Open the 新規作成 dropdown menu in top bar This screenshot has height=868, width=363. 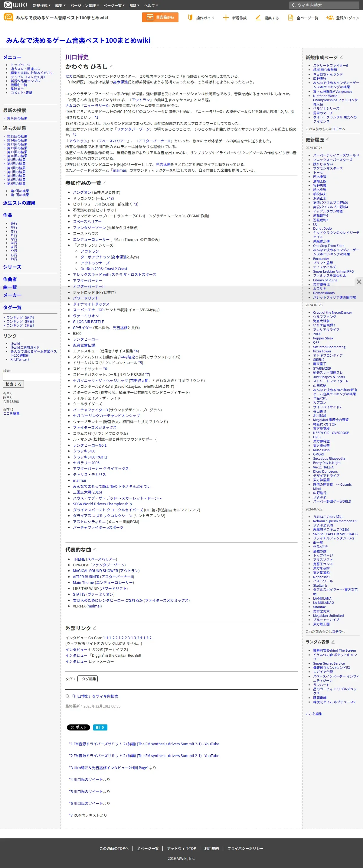[41, 5]
